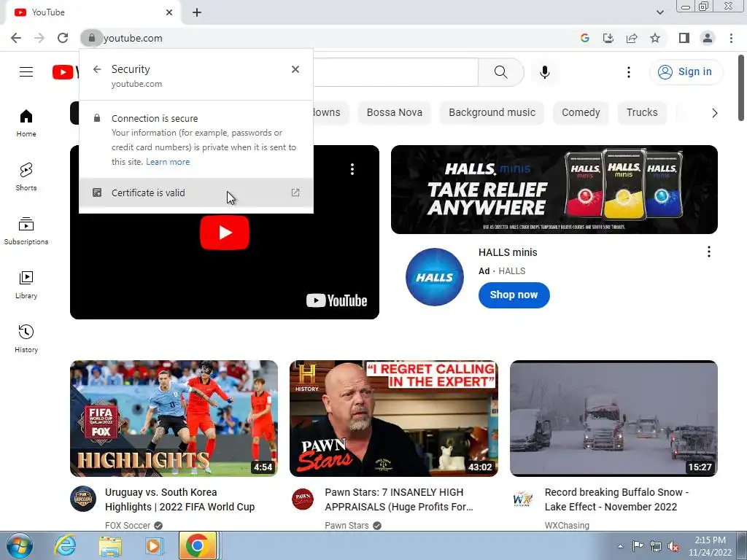Show hidden tray icons arrow
Image resolution: width=747 pixels, height=560 pixels.
pos(620,546)
